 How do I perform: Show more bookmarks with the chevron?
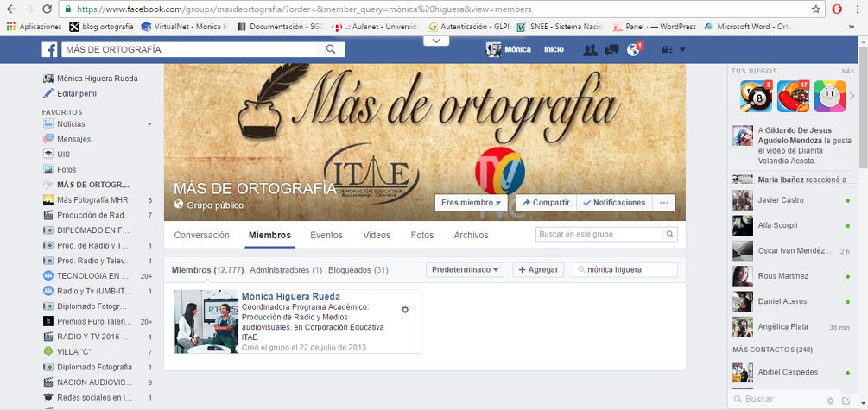point(852,26)
